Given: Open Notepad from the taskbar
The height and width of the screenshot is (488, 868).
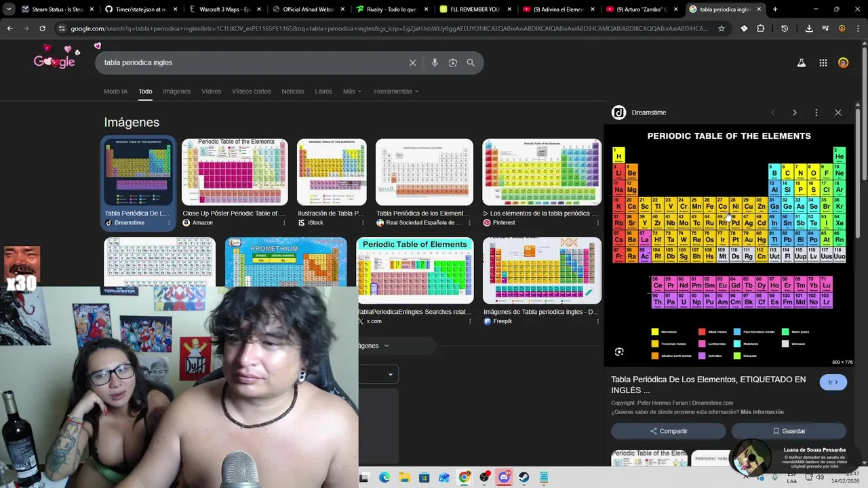Looking at the screenshot, I should (543, 477).
